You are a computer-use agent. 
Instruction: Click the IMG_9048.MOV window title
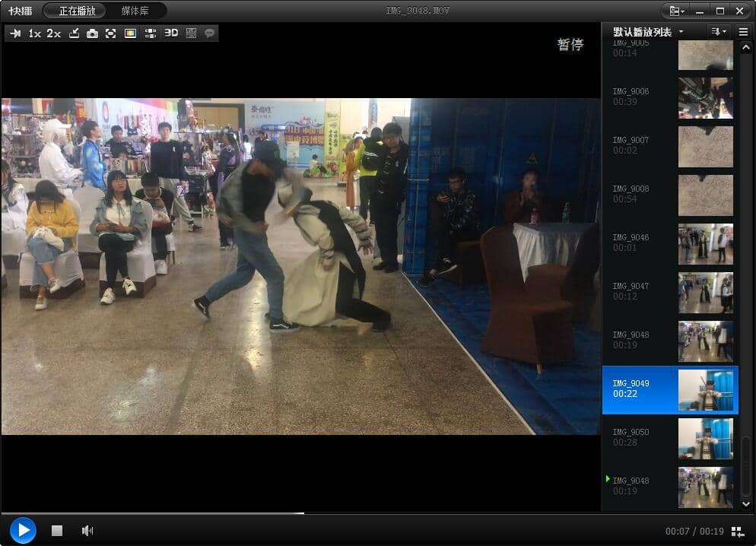pos(418,11)
